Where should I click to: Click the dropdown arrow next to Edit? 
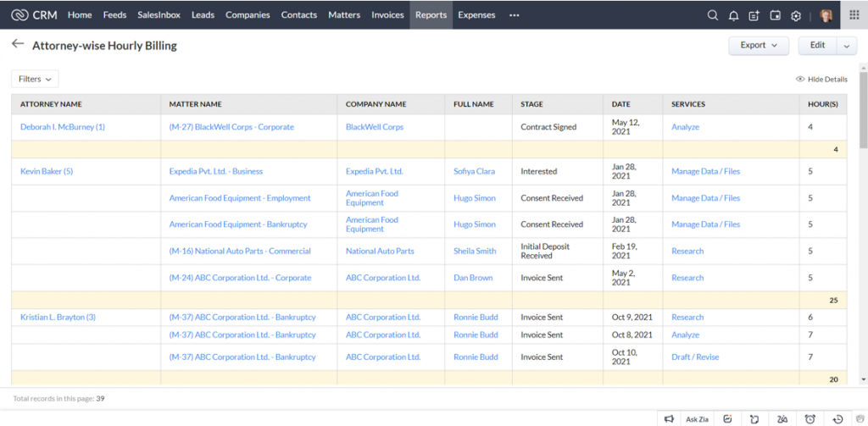click(847, 46)
